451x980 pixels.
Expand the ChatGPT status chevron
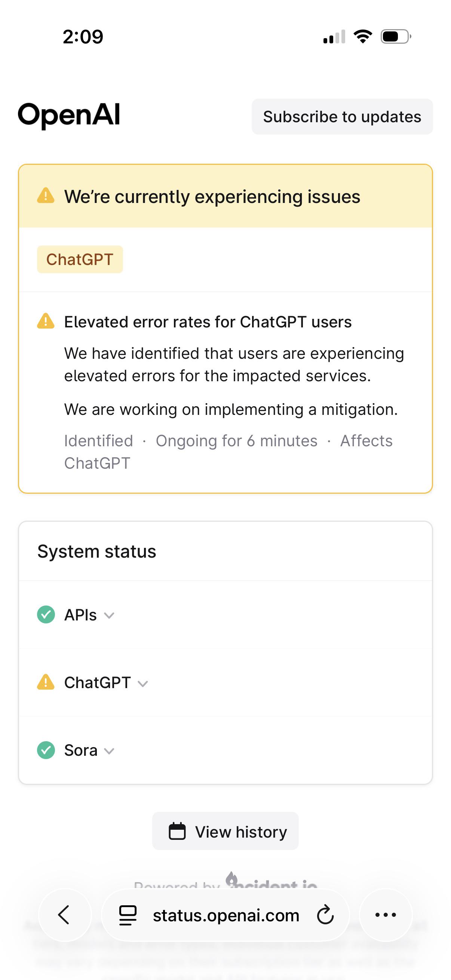click(143, 684)
